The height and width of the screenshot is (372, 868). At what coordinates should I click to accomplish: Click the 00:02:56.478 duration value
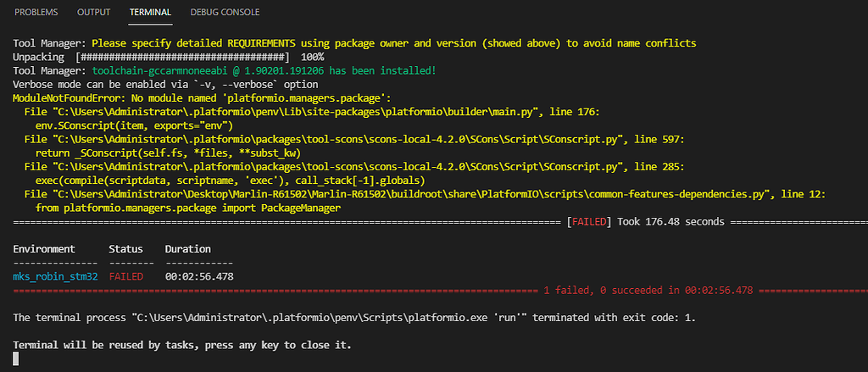(x=199, y=277)
